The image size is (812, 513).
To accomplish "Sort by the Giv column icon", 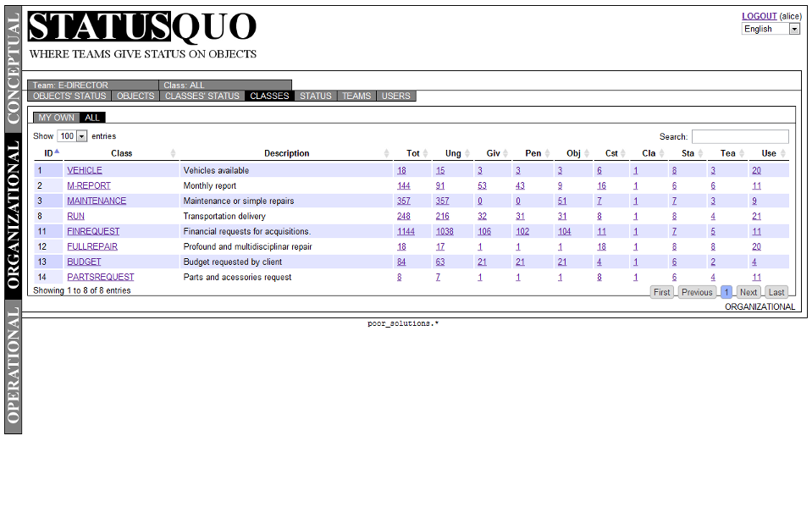I will point(505,153).
